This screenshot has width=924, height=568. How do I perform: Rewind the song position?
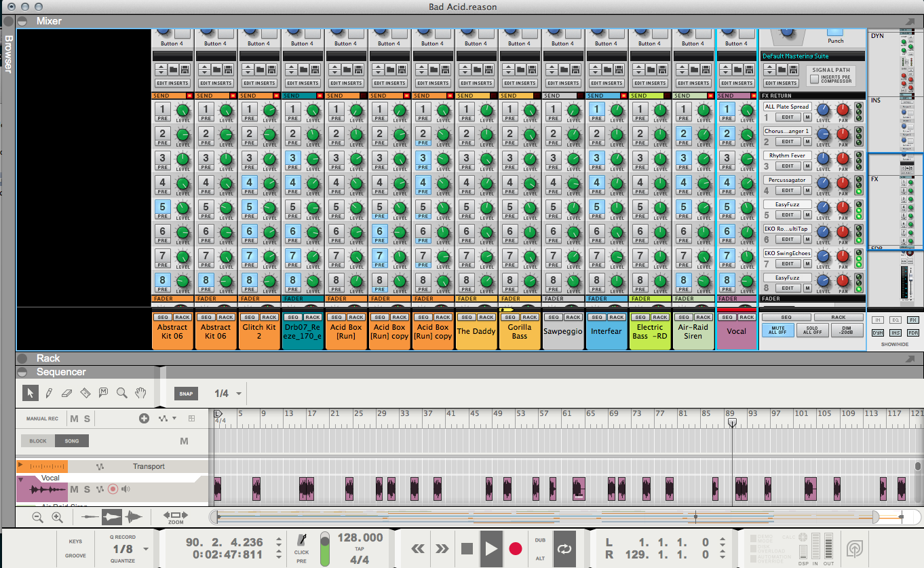(419, 549)
